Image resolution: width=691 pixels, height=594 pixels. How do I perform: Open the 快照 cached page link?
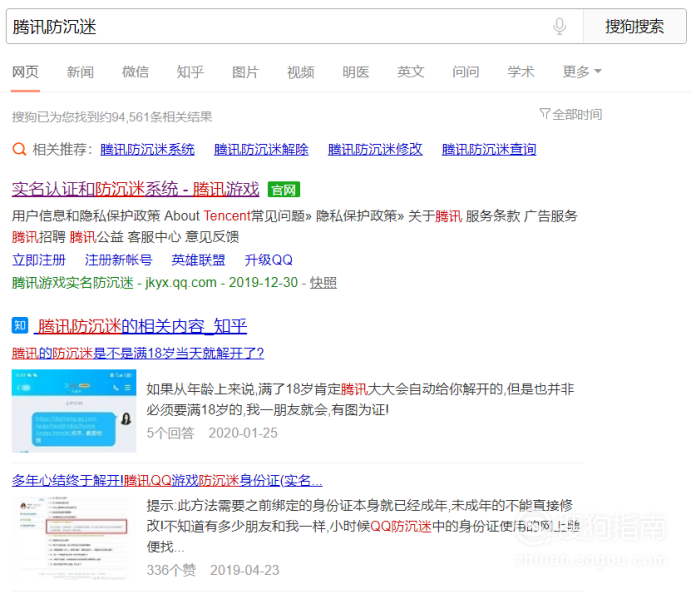[x=323, y=282]
